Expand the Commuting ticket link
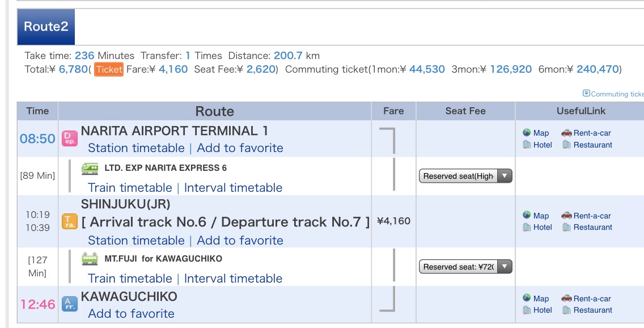 pos(613,94)
